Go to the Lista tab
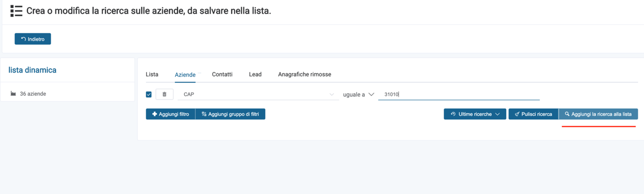Screen dimensions: 644x194 [152, 74]
